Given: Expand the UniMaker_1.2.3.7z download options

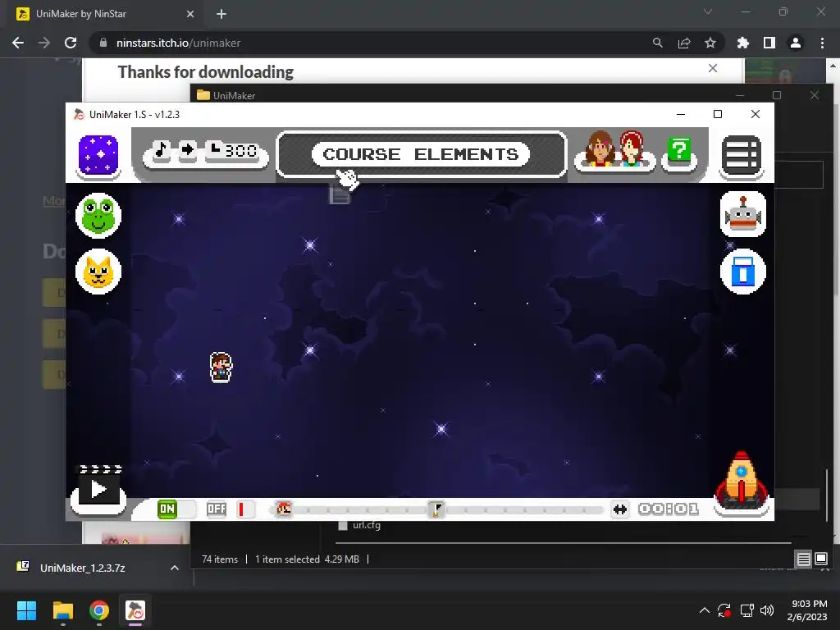Looking at the screenshot, I should click(175, 568).
